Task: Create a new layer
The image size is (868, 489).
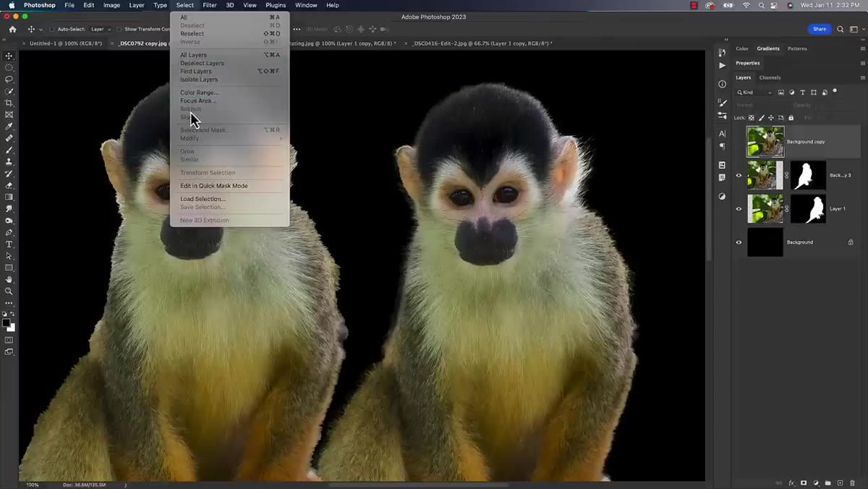Action: click(x=841, y=482)
